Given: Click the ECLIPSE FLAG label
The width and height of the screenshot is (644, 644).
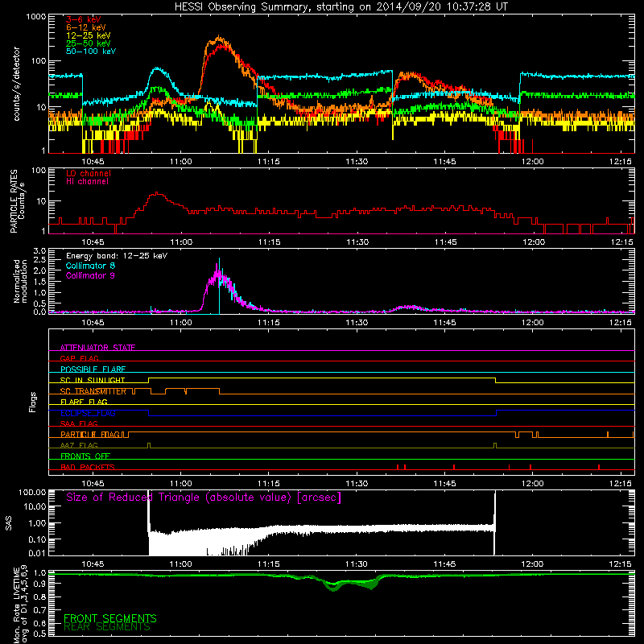Looking at the screenshot, I should [x=88, y=413].
